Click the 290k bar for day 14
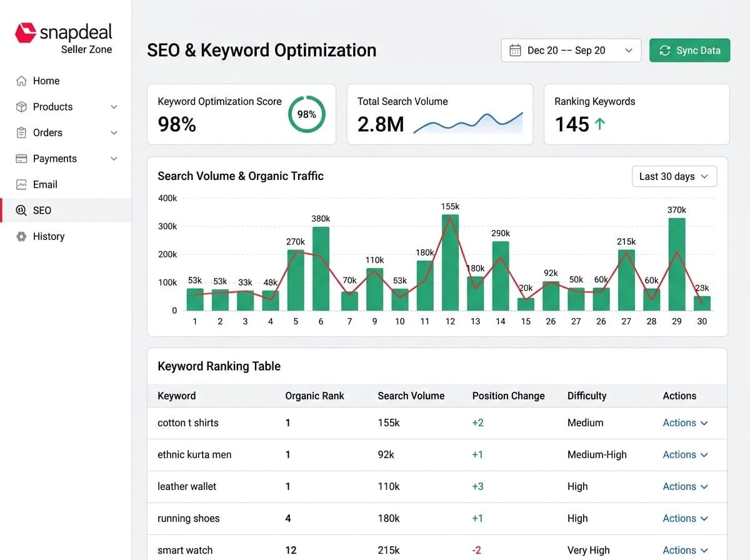Image resolution: width=750 pixels, height=560 pixels. click(x=501, y=276)
